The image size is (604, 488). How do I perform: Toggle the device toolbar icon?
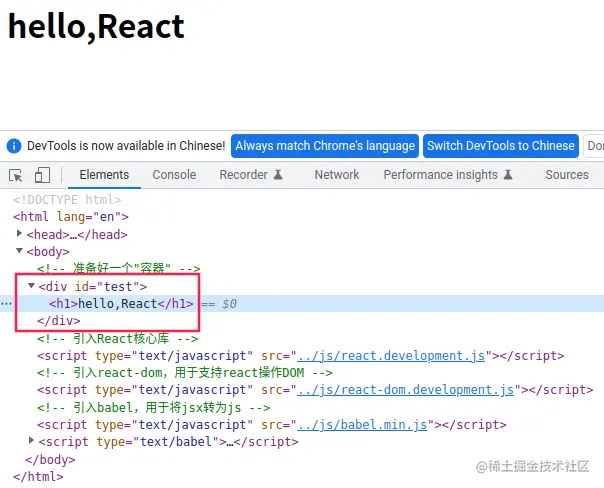pos(42,175)
